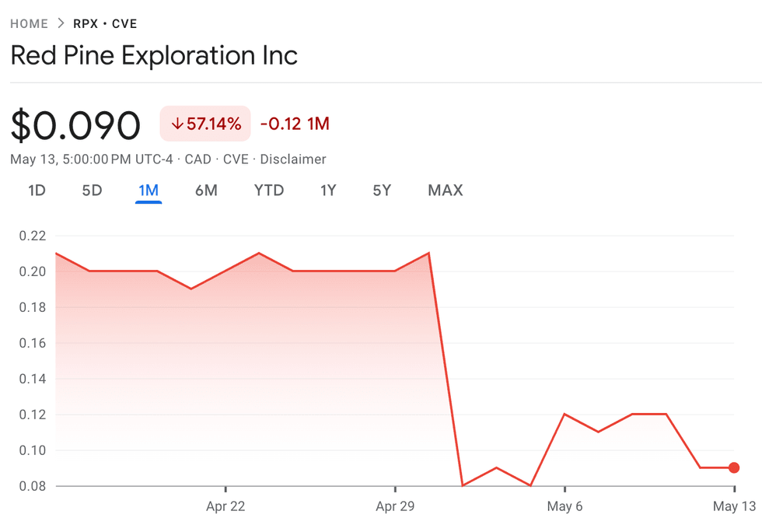Click the Red Pine Exploration Inc title
The height and width of the screenshot is (532, 762).
[x=154, y=56]
